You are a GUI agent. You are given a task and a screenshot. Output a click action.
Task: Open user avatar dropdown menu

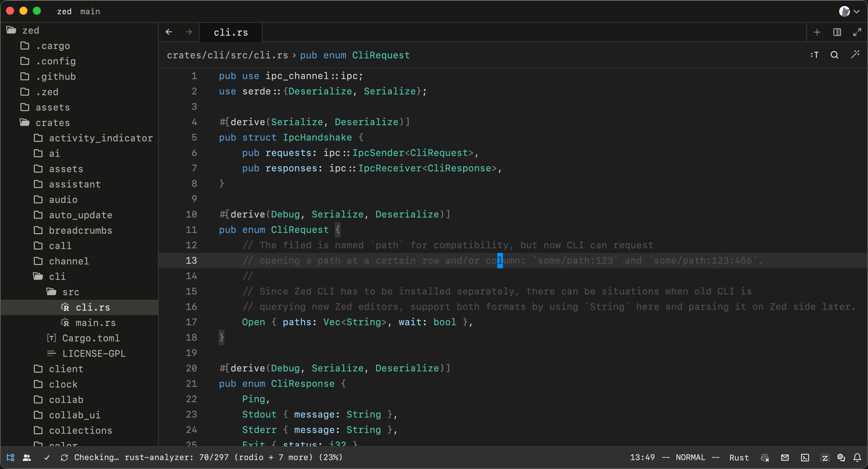[849, 11]
